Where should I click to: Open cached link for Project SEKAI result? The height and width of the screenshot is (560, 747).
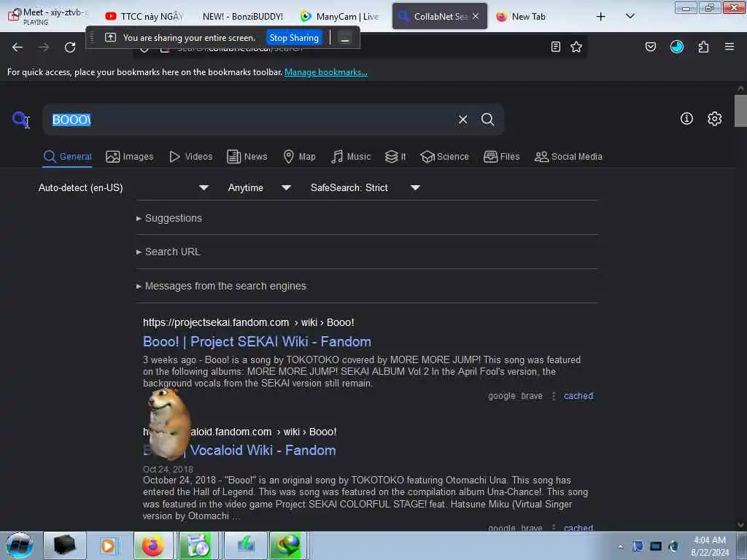pyautogui.click(x=578, y=396)
